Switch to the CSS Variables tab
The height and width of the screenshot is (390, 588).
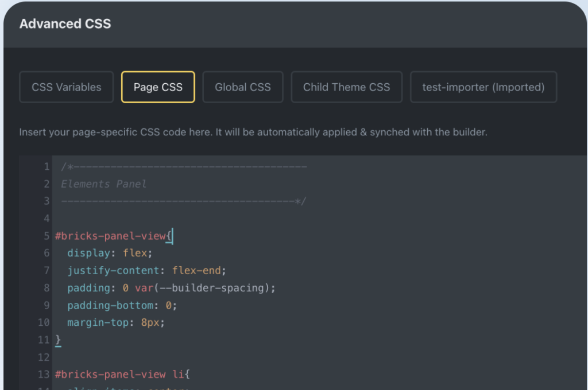coord(66,87)
